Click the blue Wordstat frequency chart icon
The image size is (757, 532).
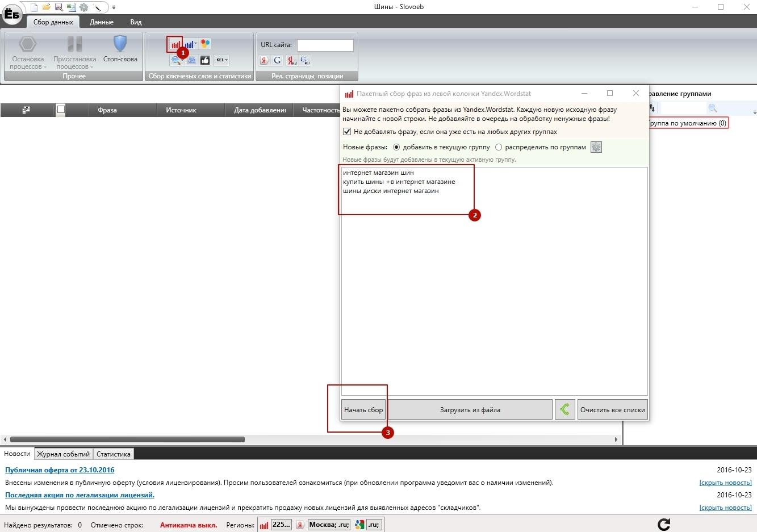(189, 44)
